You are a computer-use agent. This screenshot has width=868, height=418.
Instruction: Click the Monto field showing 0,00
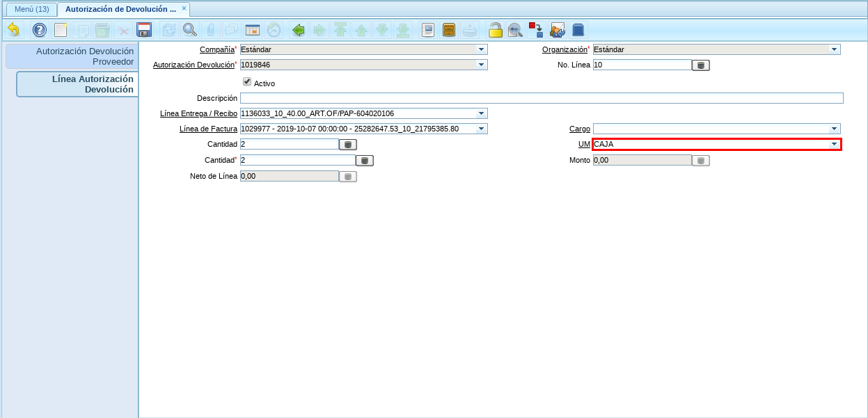[642, 160]
